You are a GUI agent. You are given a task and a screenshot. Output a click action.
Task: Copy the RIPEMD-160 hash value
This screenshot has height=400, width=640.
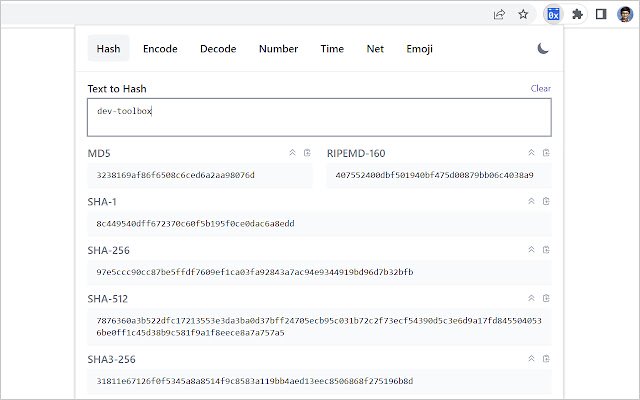[x=546, y=153]
